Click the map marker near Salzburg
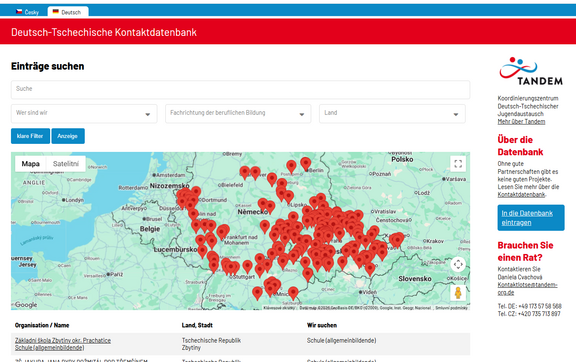576x362 pixels. (x=293, y=293)
